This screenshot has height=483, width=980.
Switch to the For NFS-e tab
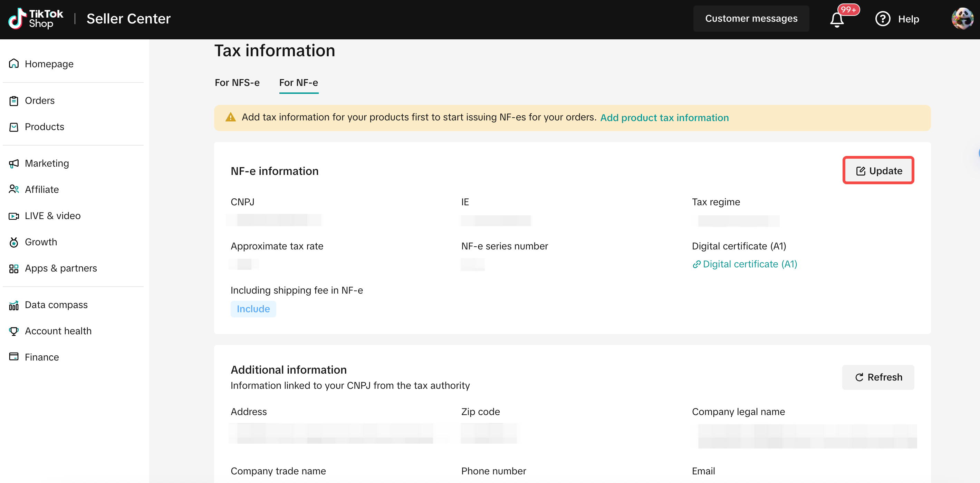coord(237,82)
